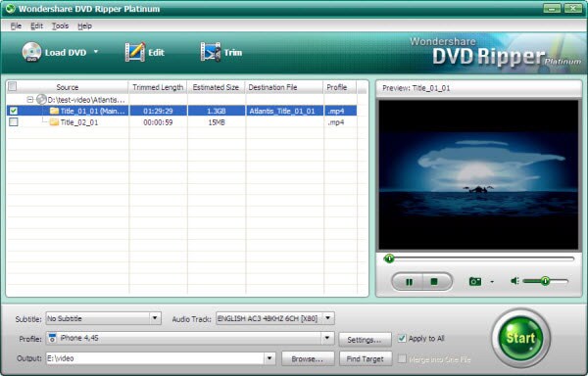This screenshot has width=588, height=376.
Task: Click the Load DVD disc icon
Action: (x=32, y=52)
